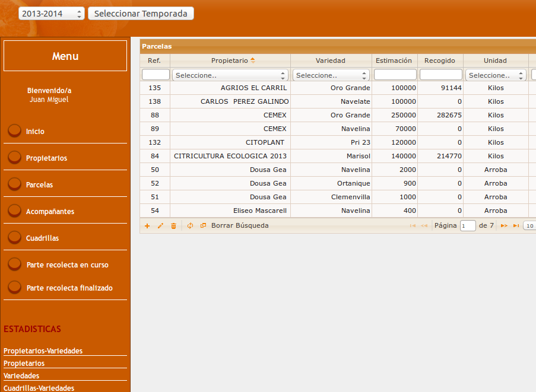This screenshot has height=392, width=536.
Task: Click Borrar Búsqueda button
Action: tap(240, 225)
